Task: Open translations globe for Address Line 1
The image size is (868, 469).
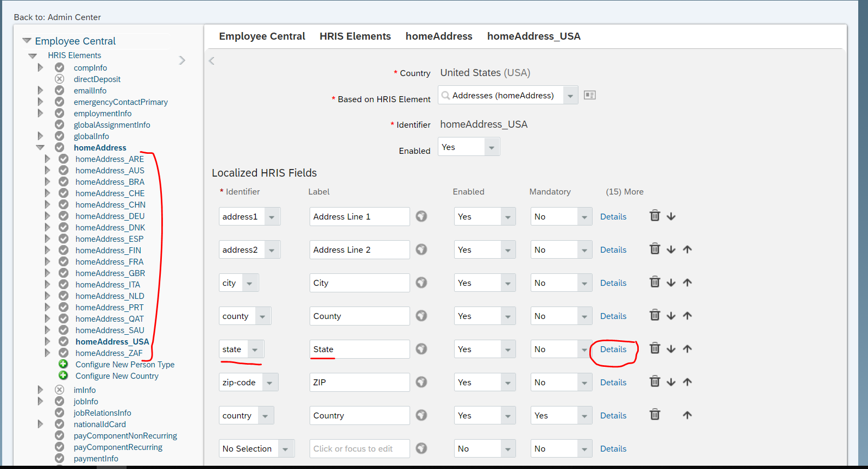Action: pos(422,216)
